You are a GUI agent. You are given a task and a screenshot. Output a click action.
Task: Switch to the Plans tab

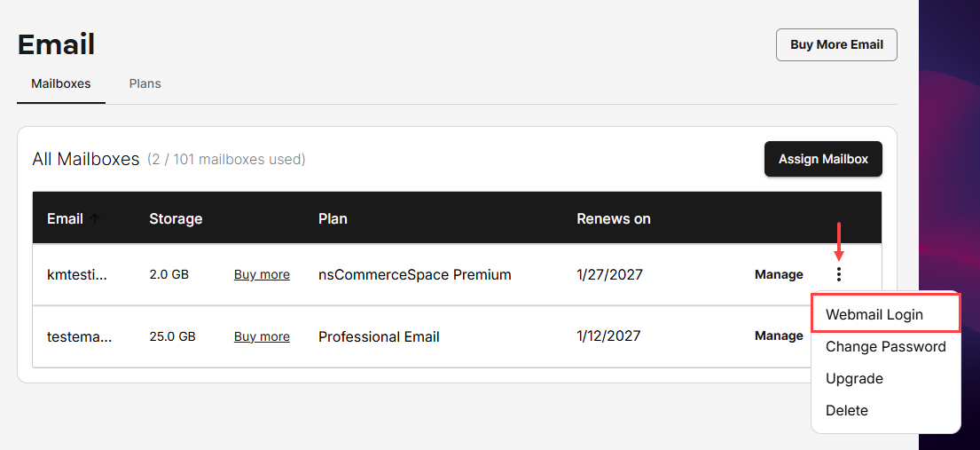click(145, 83)
